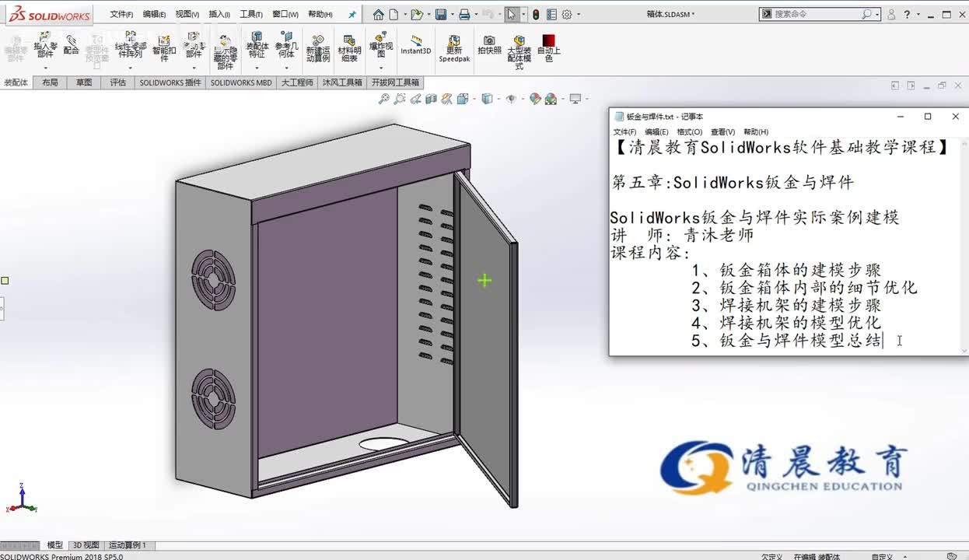Viewport: 969px width, 560px height.
Task: Click the Mate (配合) paperclip tool
Action: point(72,44)
